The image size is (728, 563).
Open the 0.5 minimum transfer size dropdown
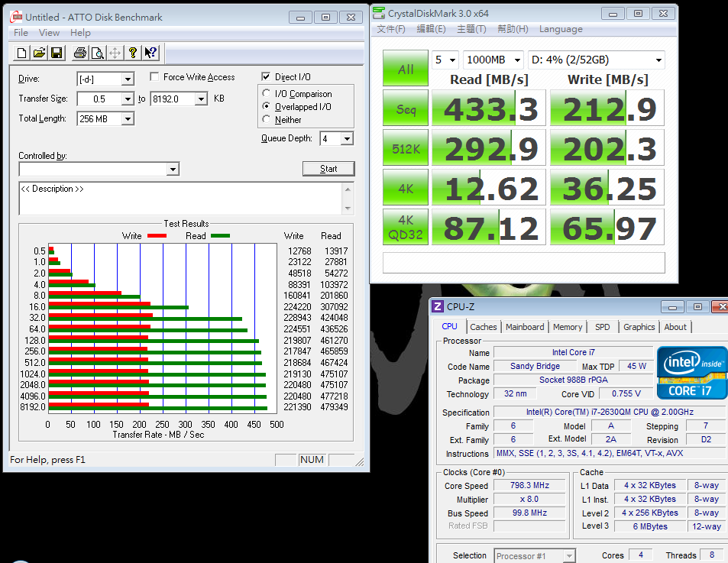click(x=128, y=99)
